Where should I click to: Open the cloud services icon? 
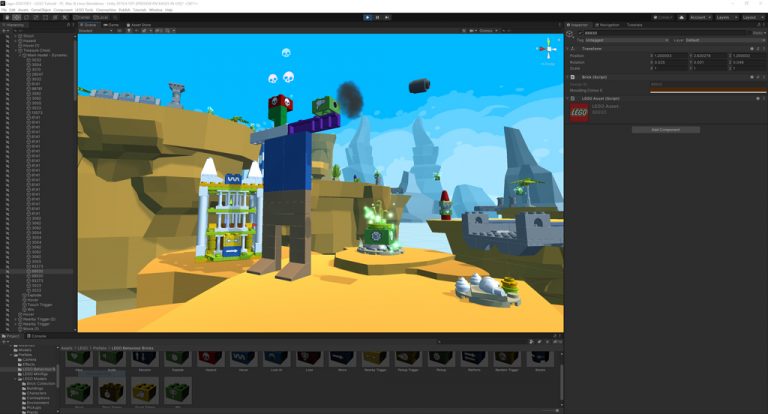681,17
